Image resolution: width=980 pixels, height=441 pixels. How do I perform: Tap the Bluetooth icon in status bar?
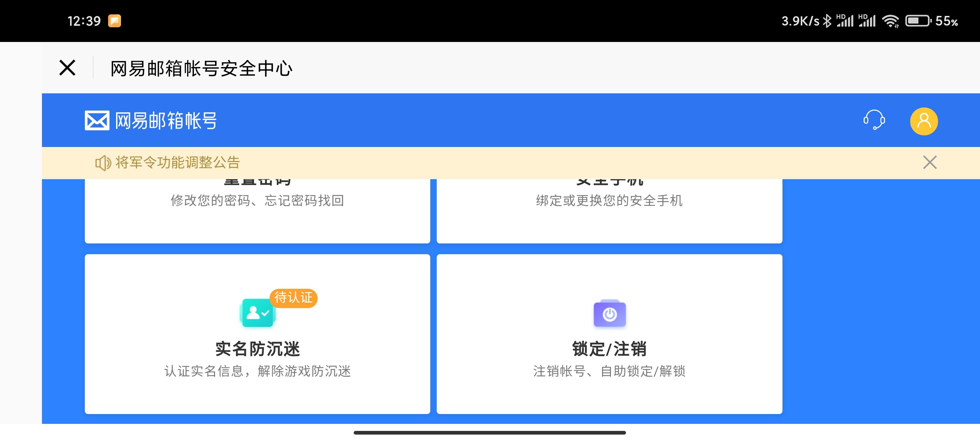pyautogui.click(x=827, y=21)
